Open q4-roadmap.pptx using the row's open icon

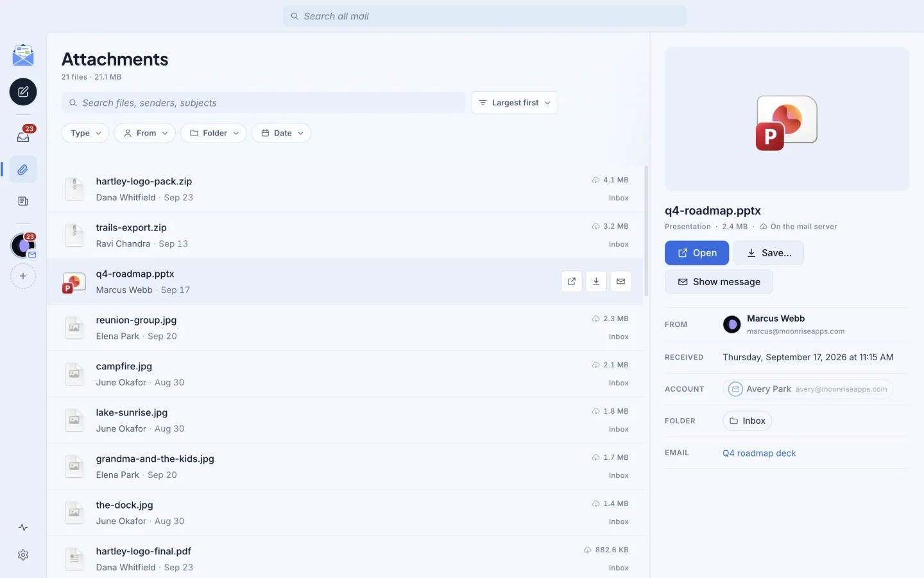click(x=572, y=281)
